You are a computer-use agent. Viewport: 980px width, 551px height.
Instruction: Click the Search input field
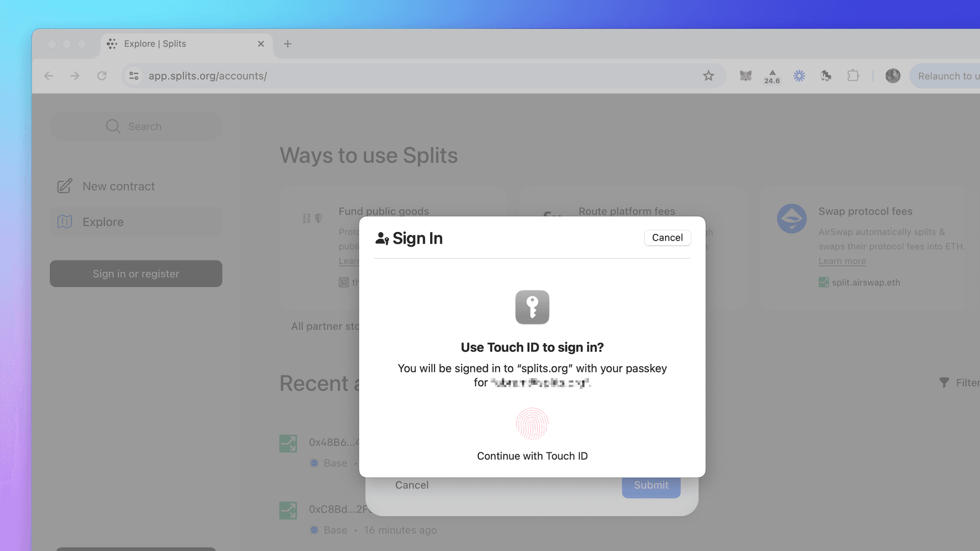pos(135,126)
